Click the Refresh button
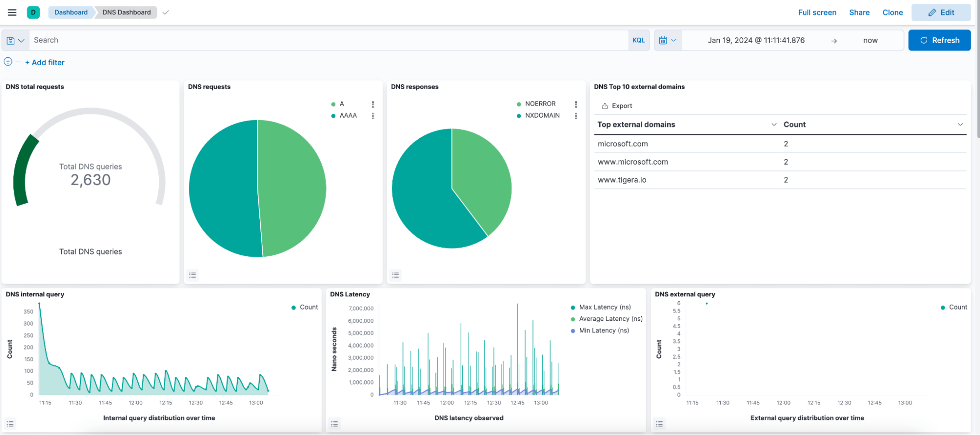Viewport: 980px width, 435px height. click(939, 40)
